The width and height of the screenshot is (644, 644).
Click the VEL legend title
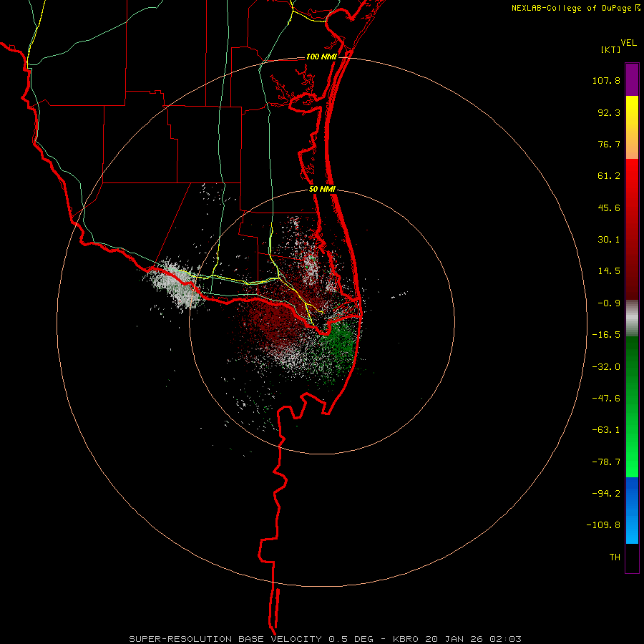point(628,43)
